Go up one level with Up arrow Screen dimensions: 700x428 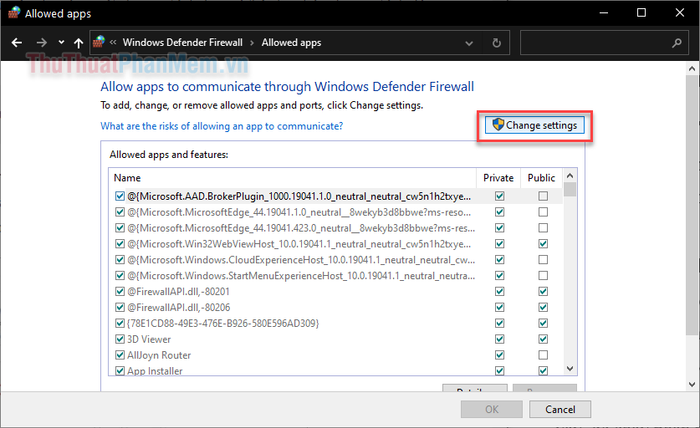coord(79,43)
